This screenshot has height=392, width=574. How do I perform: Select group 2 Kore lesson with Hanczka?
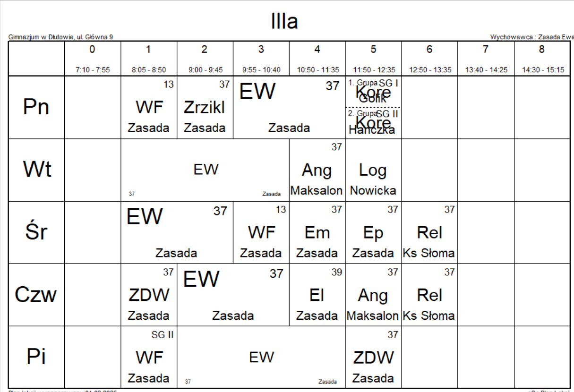[373, 123]
